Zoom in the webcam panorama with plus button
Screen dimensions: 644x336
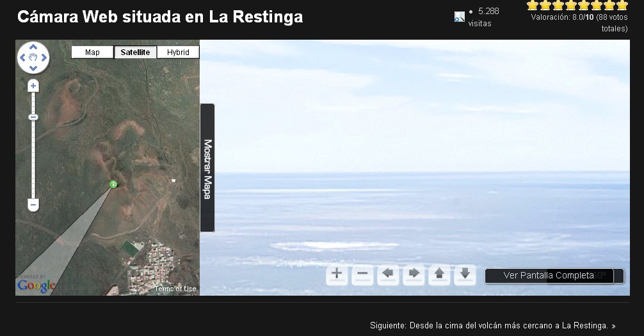pos(337,275)
